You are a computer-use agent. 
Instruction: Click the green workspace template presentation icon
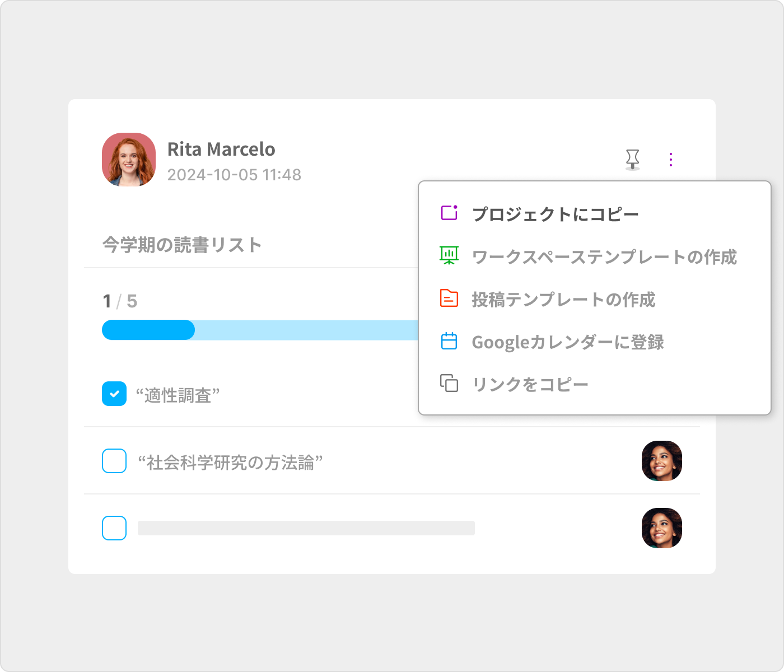point(449,256)
